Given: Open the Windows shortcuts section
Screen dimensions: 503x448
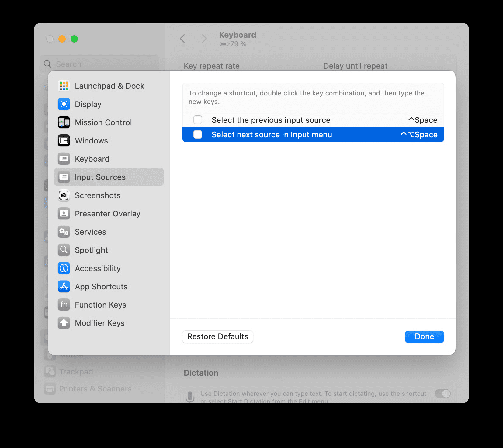Looking at the screenshot, I should [91, 140].
